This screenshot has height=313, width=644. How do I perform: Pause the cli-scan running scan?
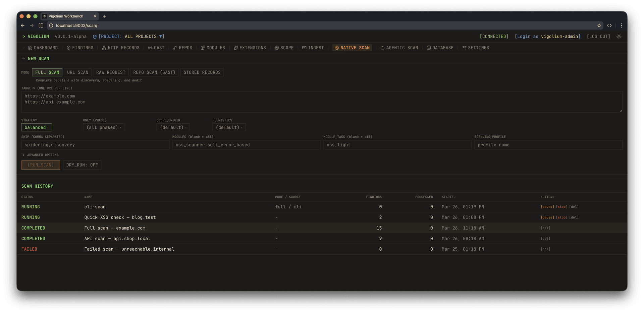coord(547,207)
